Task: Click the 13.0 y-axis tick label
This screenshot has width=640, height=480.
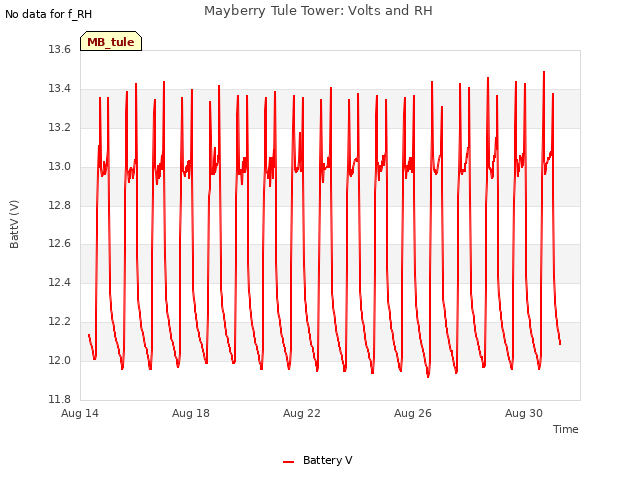Action: click(x=60, y=167)
